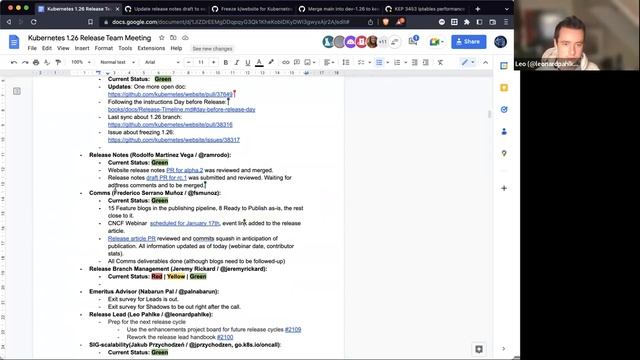Open the zoom level dropdown showing 100%
Screen dimensions: 640x360
point(80,62)
